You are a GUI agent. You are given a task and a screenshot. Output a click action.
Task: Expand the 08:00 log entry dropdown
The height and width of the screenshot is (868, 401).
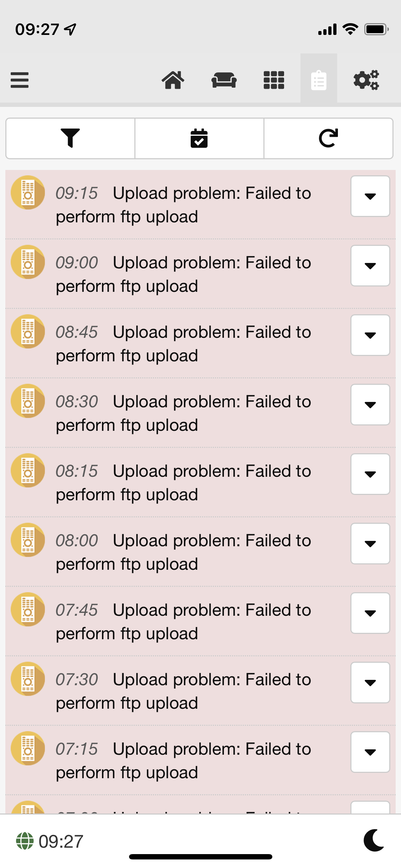coord(370,544)
